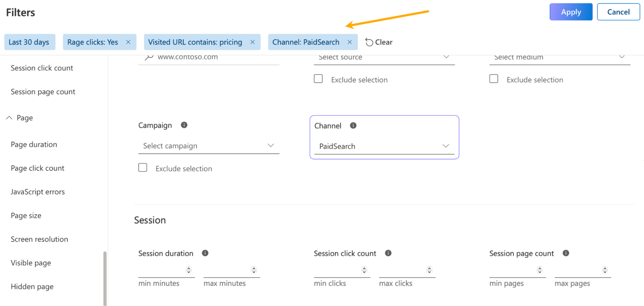Click the Session click count info icon
The image size is (644, 306).
click(x=388, y=253)
